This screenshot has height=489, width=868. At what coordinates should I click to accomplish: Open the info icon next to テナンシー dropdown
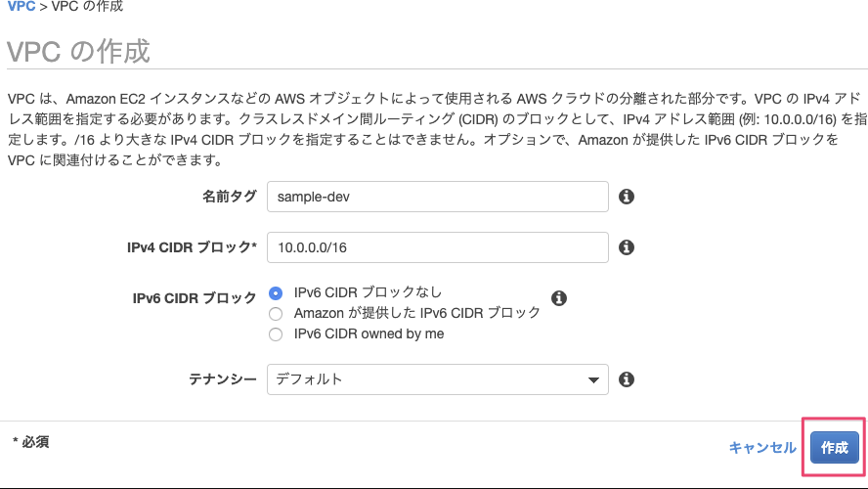pos(628,379)
